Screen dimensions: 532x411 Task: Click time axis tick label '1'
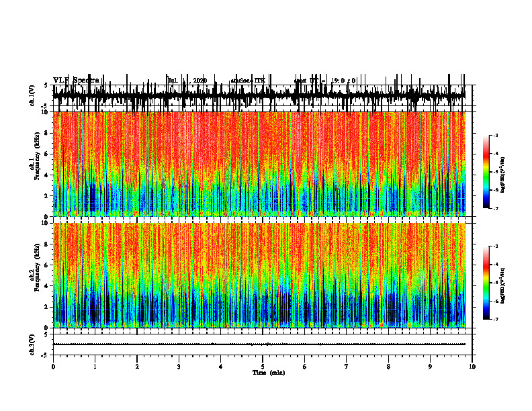click(x=95, y=367)
